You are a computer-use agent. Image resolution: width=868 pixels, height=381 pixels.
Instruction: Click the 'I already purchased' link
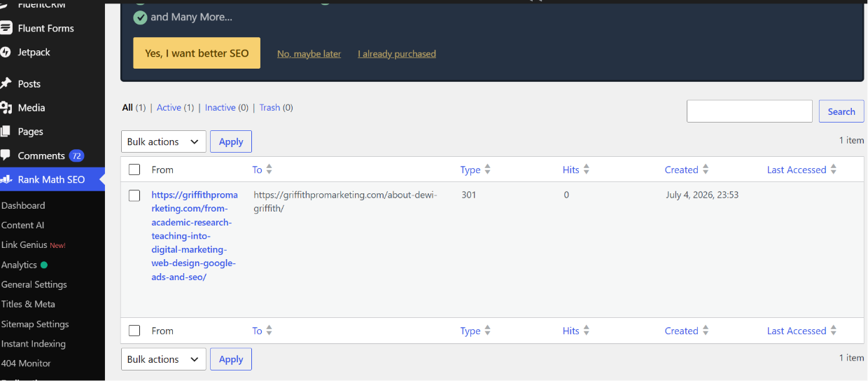[397, 53]
